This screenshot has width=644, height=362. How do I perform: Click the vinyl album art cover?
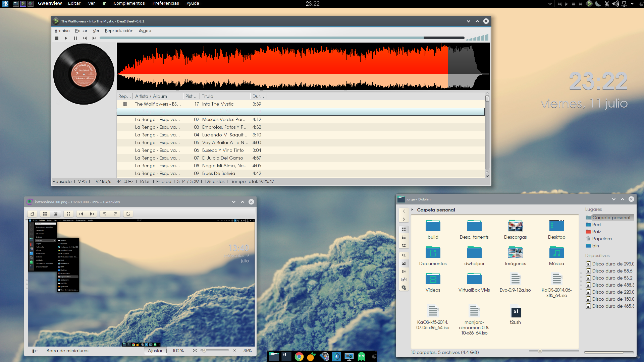point(84,74)
